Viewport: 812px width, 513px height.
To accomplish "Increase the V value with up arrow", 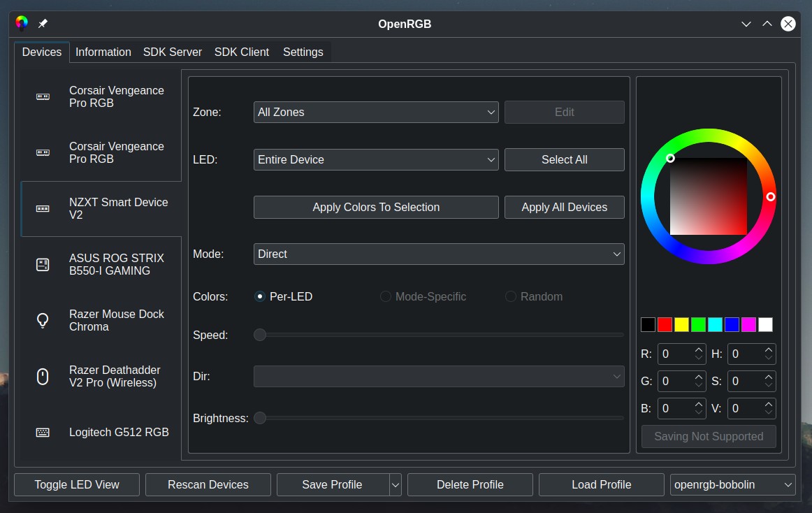I will pos(769,404).
